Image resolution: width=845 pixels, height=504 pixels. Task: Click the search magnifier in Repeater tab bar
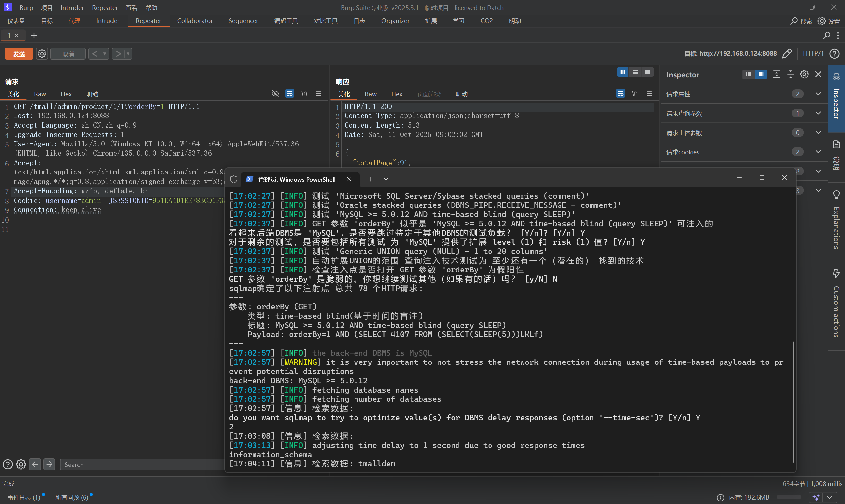click(x=826, y=35)
